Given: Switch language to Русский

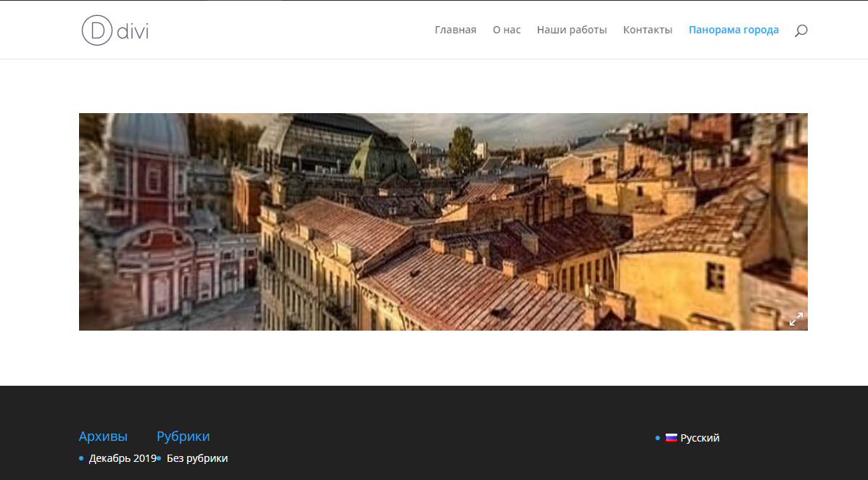Looking at the screenshot, I should pos(700,438).
